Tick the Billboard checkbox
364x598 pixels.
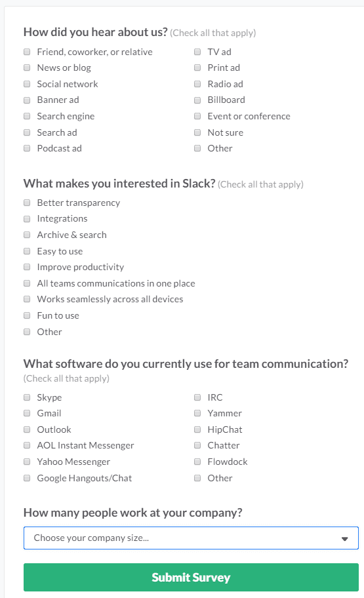197,100
